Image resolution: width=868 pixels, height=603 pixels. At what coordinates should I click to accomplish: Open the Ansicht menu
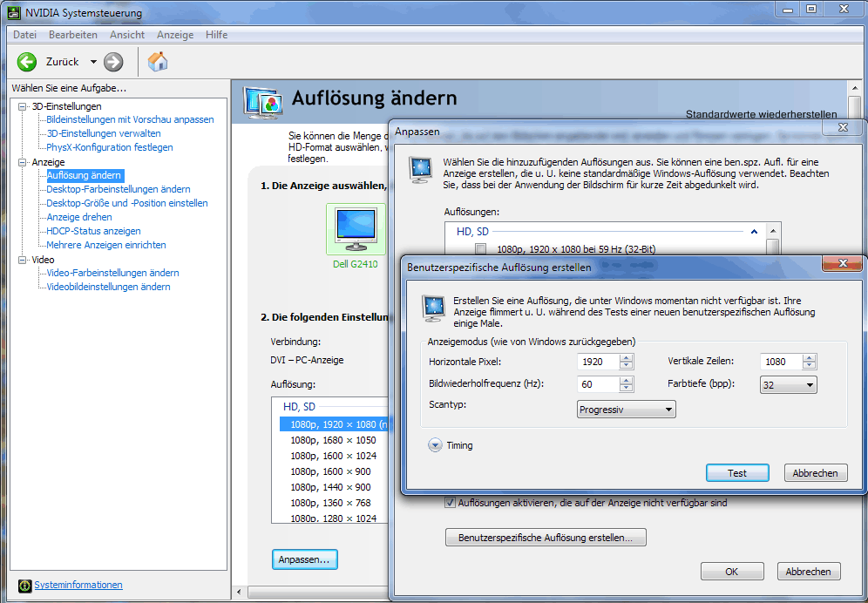click(126, 34)
